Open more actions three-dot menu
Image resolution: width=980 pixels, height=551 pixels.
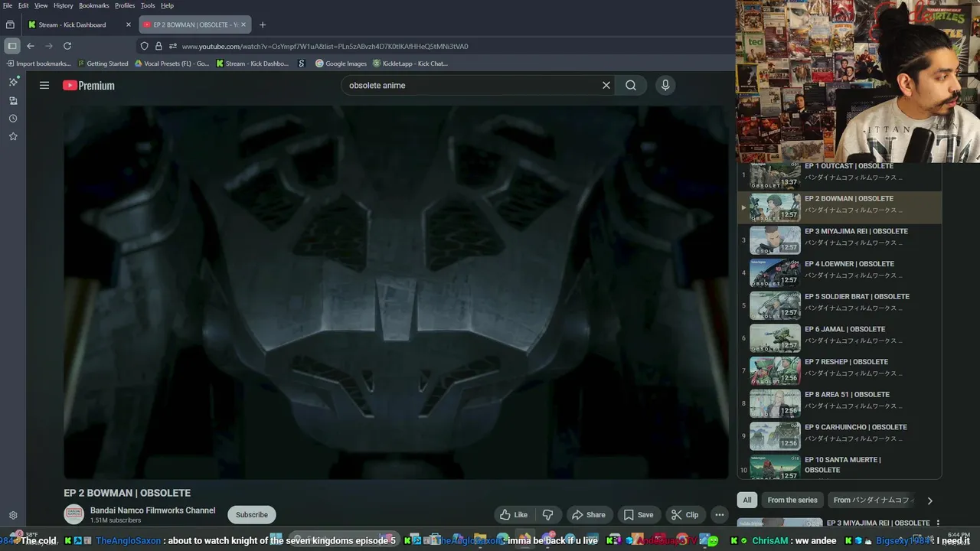[719, 515]
